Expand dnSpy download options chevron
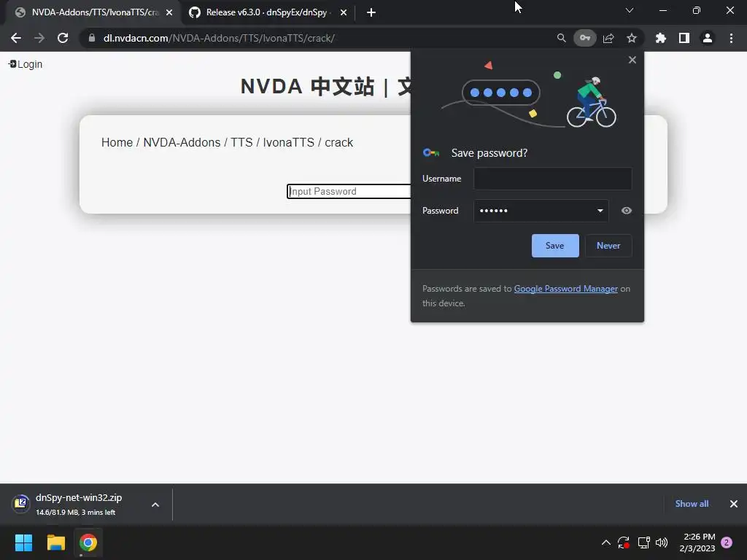This screenshot has width=747, height=560. point(155,505)
